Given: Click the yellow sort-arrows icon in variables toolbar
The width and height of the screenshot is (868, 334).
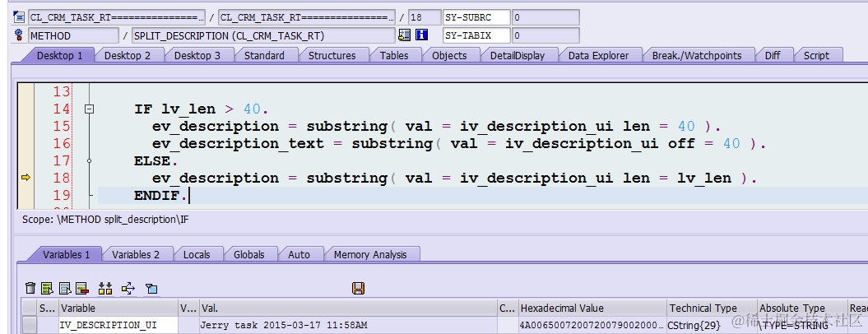Looking at the screenshot, I should point(105,288).
